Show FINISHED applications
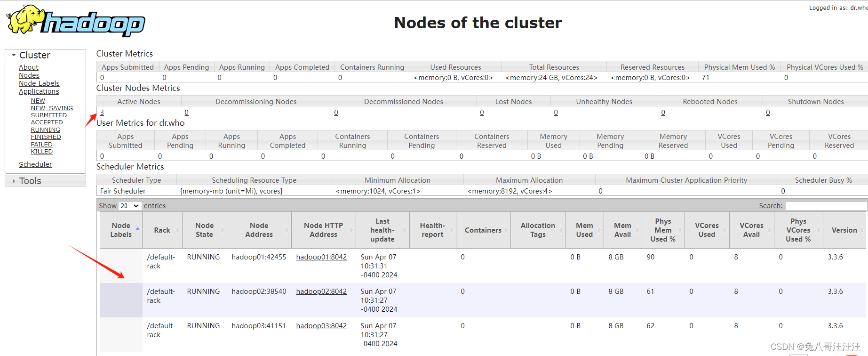The width and height of the screenshot is (868, 356). point(46,137)
